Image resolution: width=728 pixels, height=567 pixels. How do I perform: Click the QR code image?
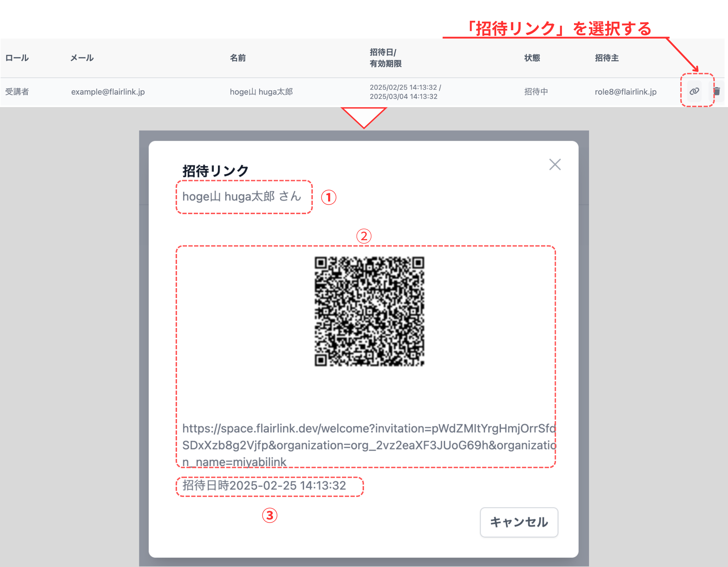point(369,311)
